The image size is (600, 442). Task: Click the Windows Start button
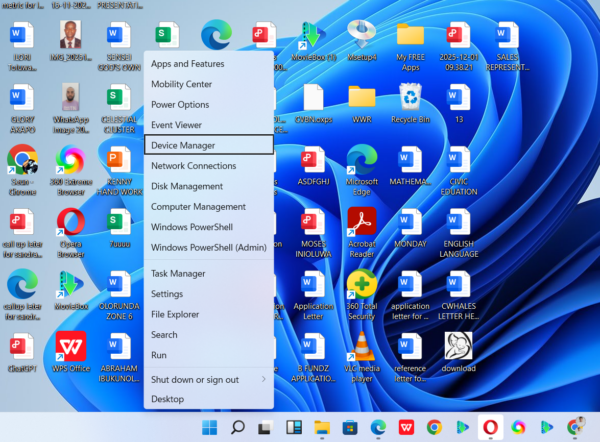tap(210, 427)
